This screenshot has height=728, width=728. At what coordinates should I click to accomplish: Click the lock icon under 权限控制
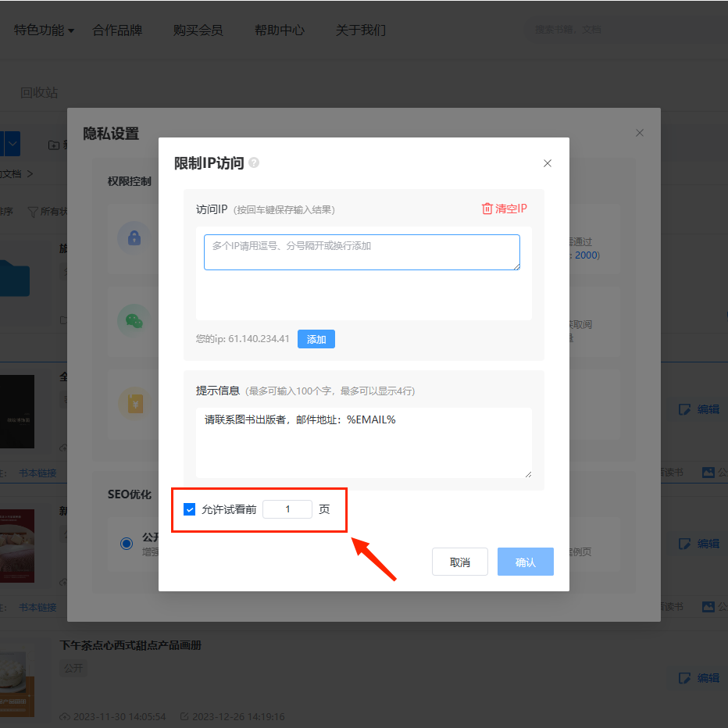coord(134,237)
